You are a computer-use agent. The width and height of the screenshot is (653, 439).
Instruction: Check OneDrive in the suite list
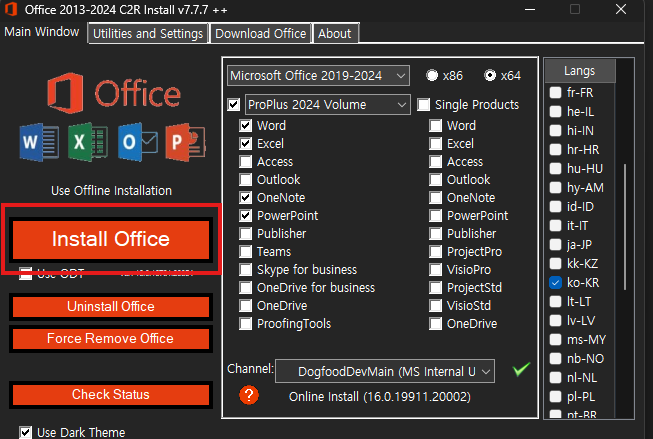pyautogui.click(x=246, y=306)
